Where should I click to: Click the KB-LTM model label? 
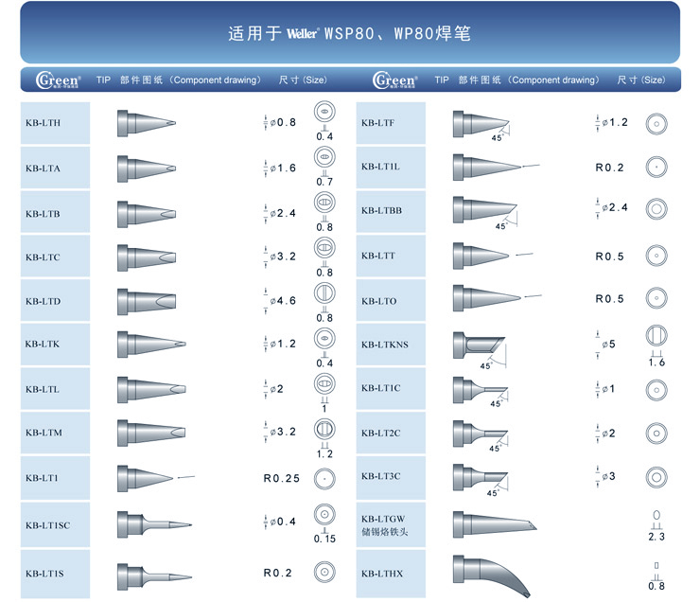coord(44,434)
